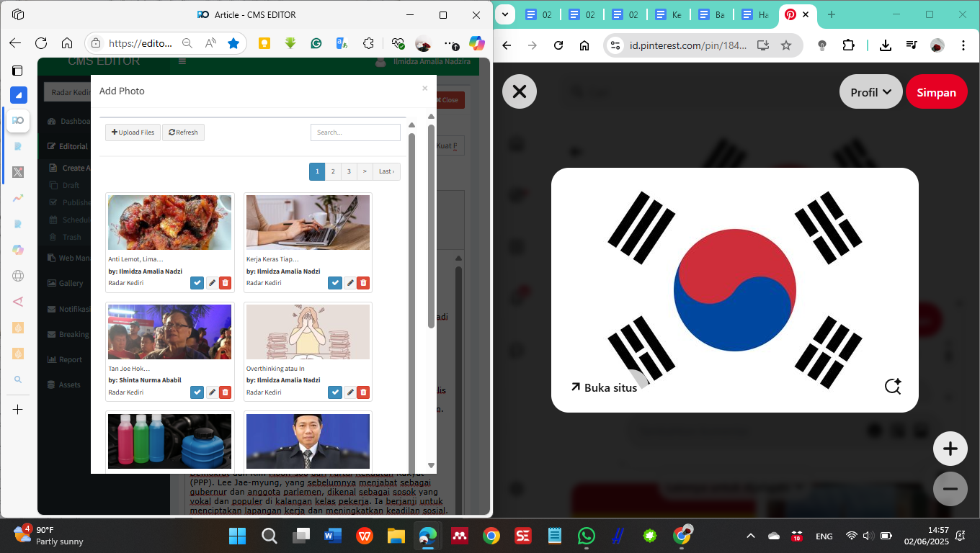Screen dimensions: 980x553
Task: Open the coolant bottles thumbnail
Action: click(x=170, y=441)
